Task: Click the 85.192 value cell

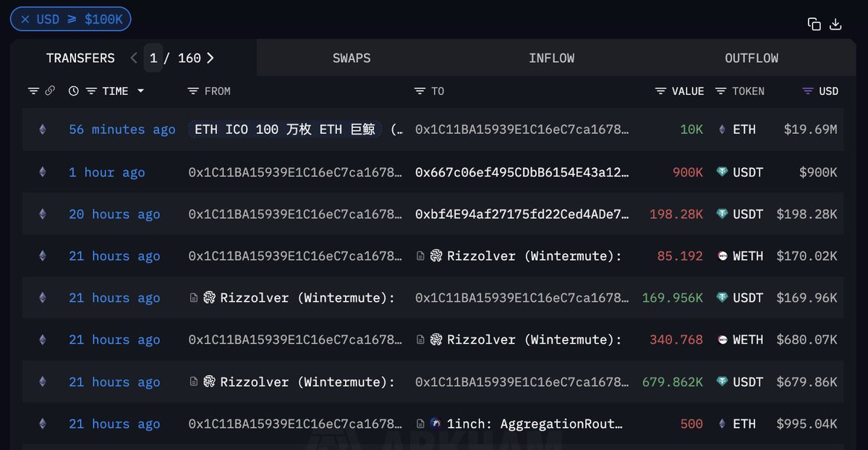Action: (x=680, y=256)
